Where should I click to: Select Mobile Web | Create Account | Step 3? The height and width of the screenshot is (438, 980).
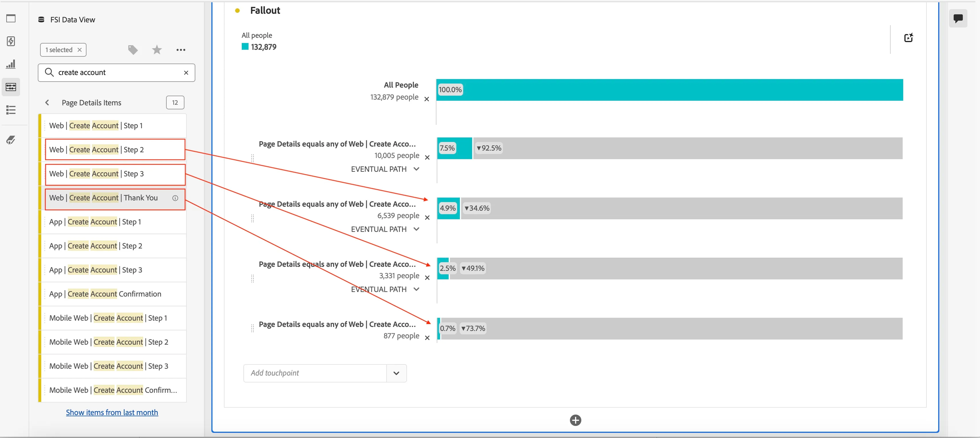(113, 366)
